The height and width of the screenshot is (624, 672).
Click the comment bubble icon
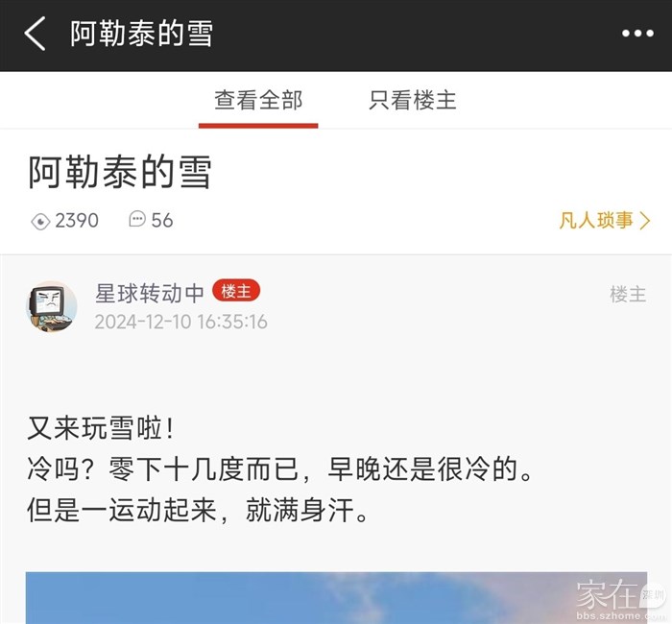pos(137,219)
